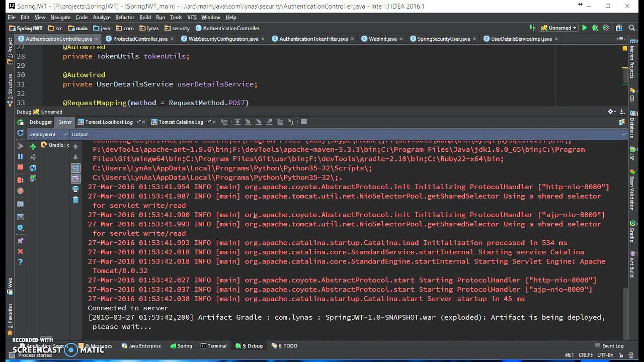Viewport: 644px width, 362px height.
Task: Click Make Project build icon beside run configuration
Action: pyautogui.click(x=533, y=28)
